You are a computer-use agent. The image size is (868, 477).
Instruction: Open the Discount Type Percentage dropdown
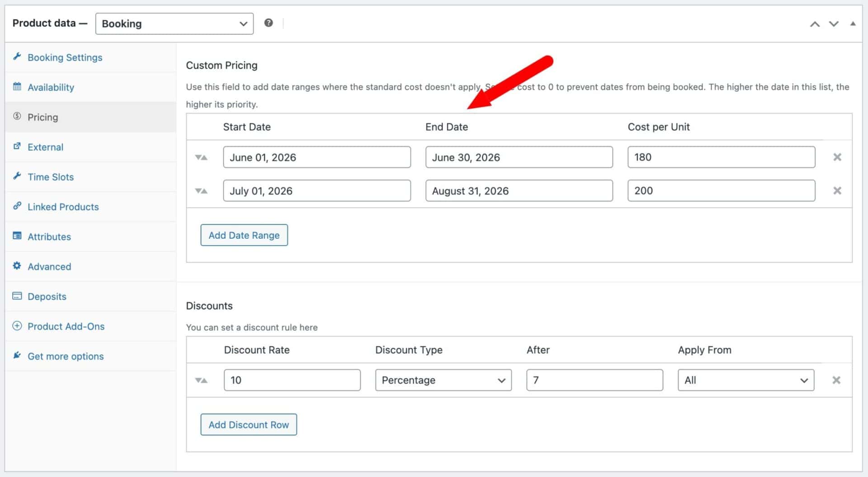click(x=443, y=380)
